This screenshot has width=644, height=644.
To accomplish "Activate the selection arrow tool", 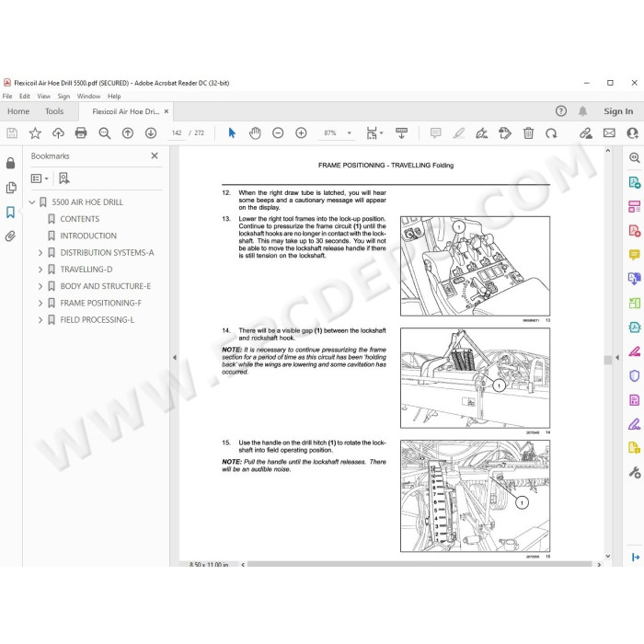I will 232,133.
